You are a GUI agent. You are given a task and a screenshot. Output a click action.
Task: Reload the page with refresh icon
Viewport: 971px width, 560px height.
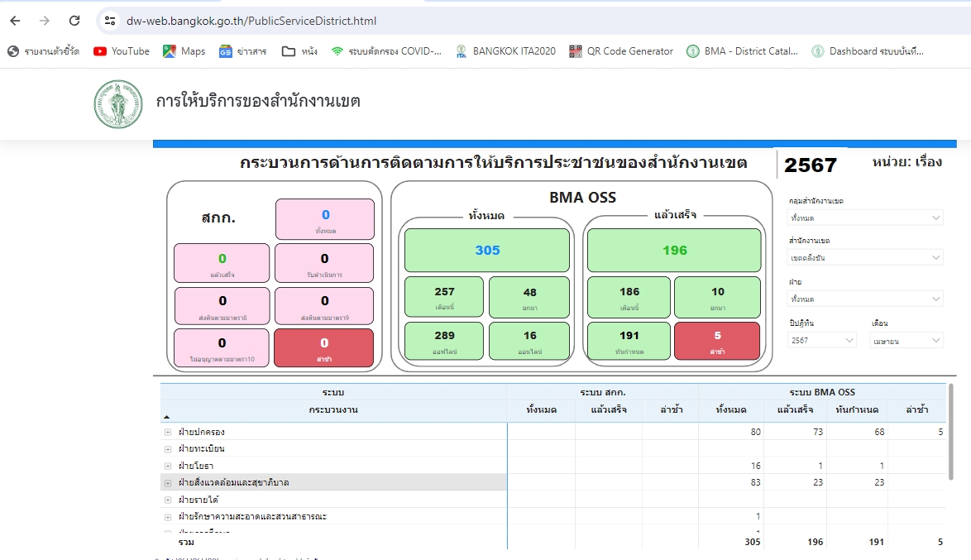[x=74, y=21]
